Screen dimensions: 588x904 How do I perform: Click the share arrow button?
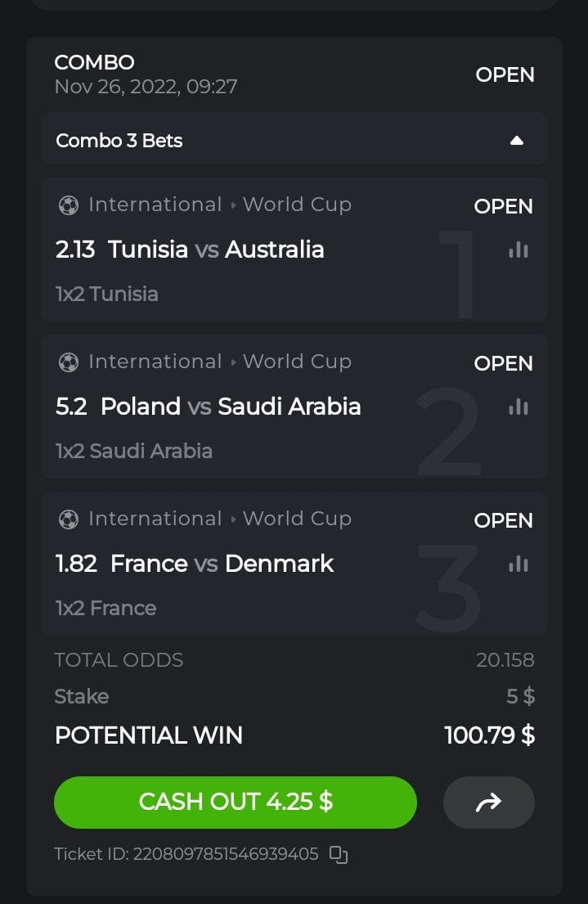pyautogui.click(x=488, y=803)
